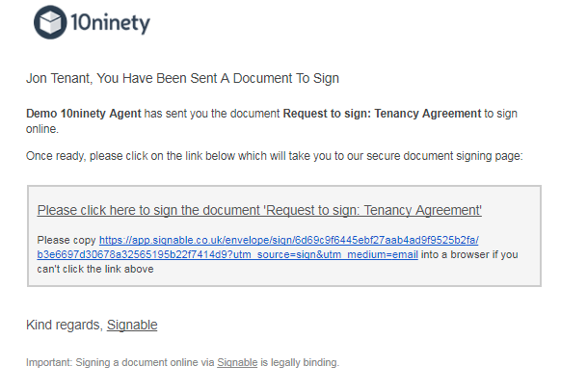Click bold 'Request to sign: Tenancy Agreement' in the intro sentence
This screenshot has width=587, height=392.
[382, 113]
